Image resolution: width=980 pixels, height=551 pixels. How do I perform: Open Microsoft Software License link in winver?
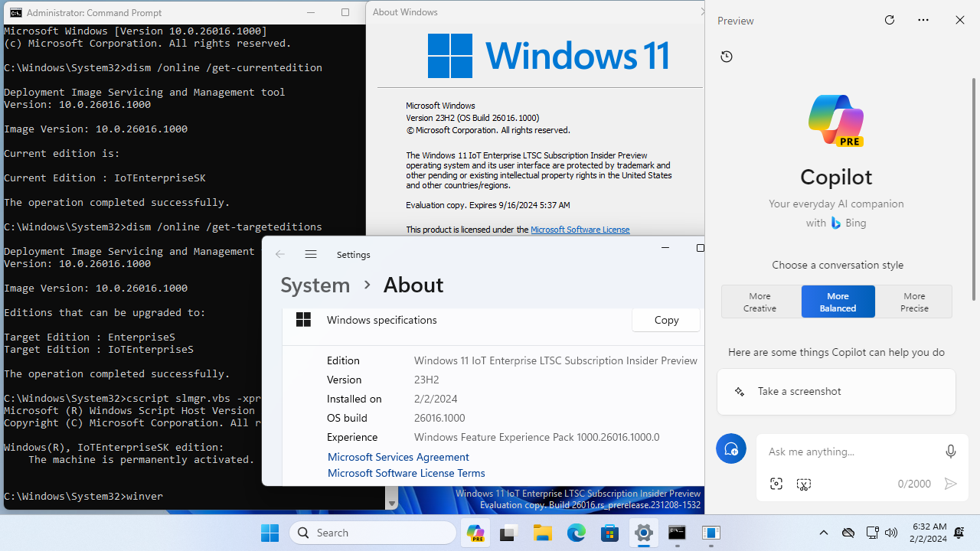(580, 229)
